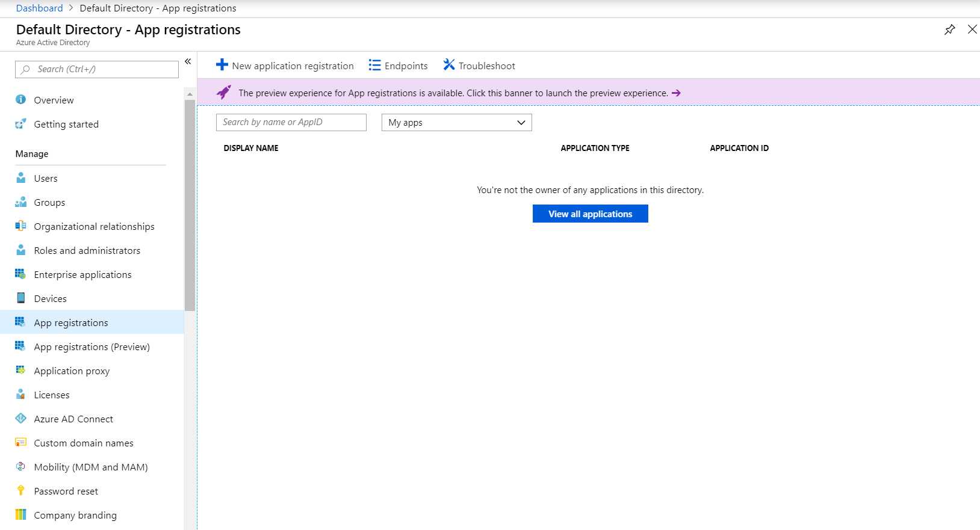980x530 pixels.
Task: Collapse the sidebar with double chevron
Action: click(x=188, y=61)
